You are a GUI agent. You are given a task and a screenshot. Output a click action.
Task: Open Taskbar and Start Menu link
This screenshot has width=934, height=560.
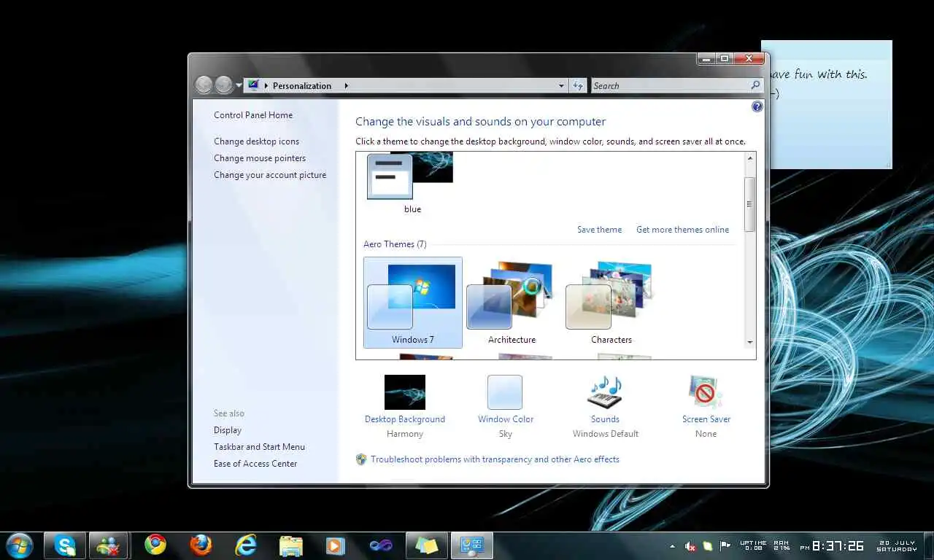coord(259,447)
